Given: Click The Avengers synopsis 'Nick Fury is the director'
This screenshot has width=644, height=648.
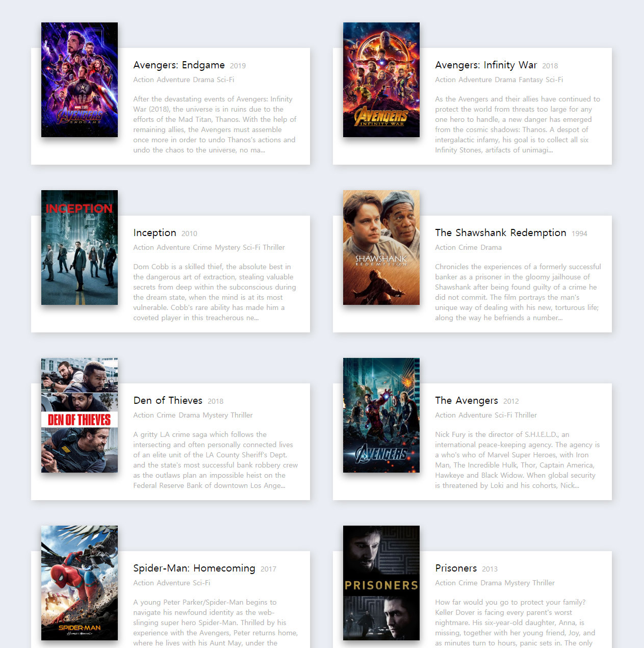Looking at the screenshot, I should coord(518,460).
